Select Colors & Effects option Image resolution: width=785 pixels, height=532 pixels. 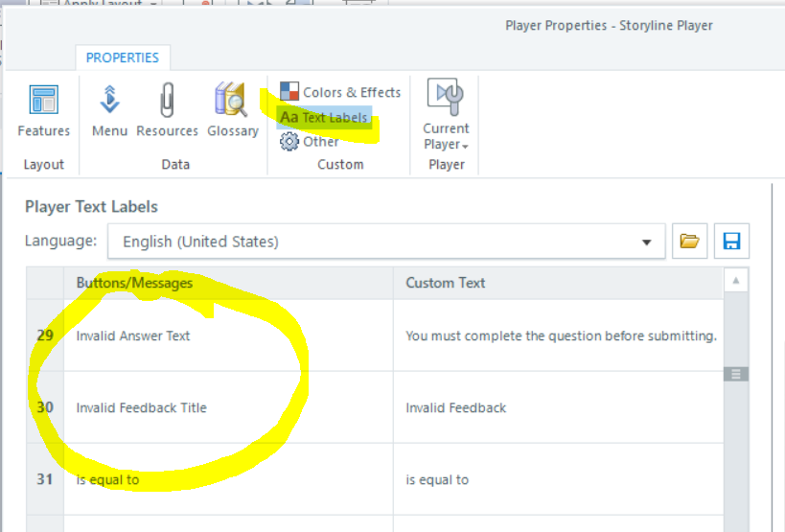(341, 92)
